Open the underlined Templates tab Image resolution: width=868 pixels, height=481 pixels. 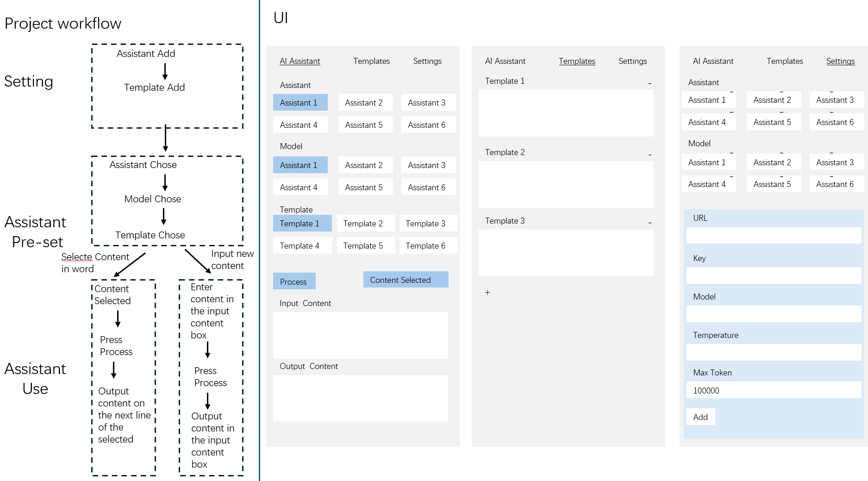(x=577, y=61)
